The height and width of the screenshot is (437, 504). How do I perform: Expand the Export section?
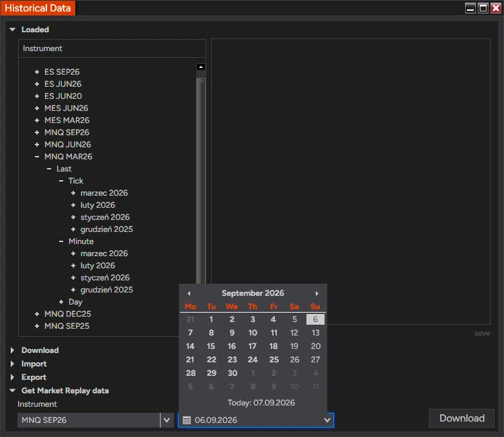pos(12,377)
